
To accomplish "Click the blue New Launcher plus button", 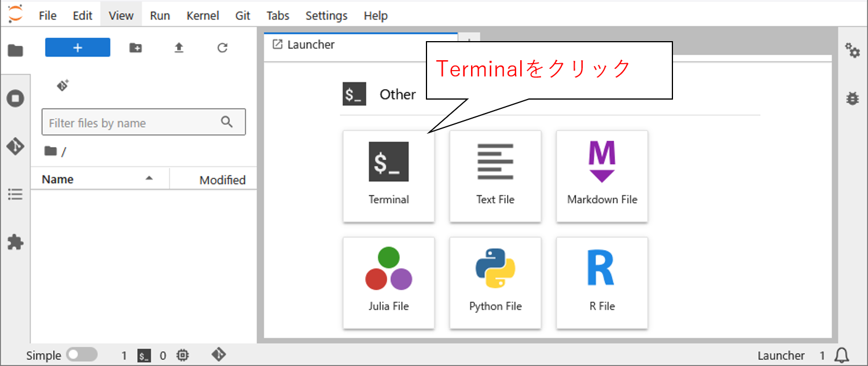I will (x=78, y=47).
